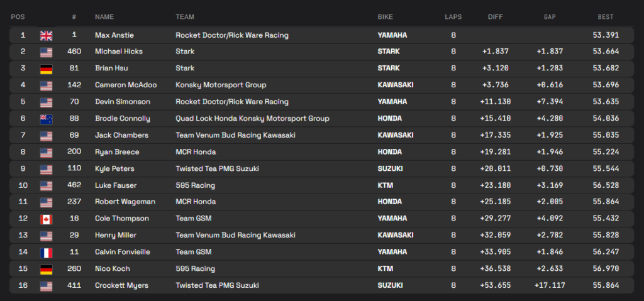This screenshot has height=301, width=644.
Task: Select rider name Cole Thompson
Action: tap(121, 219)
